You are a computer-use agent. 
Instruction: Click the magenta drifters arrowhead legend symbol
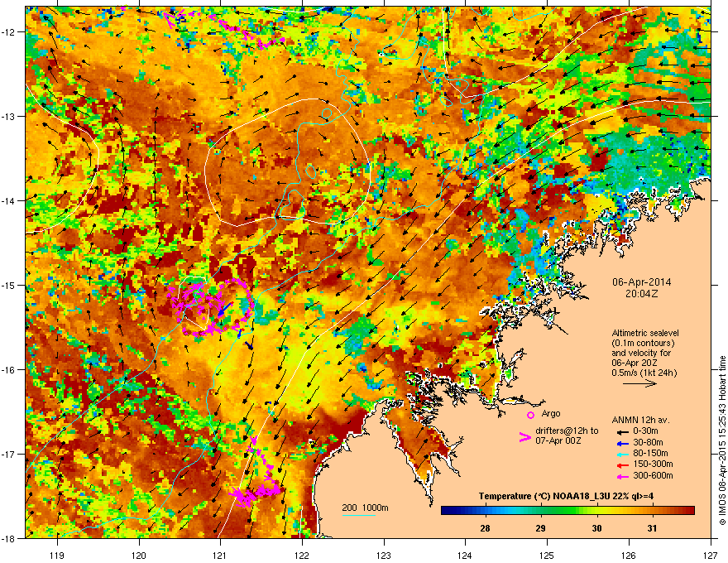pos(524,436)
